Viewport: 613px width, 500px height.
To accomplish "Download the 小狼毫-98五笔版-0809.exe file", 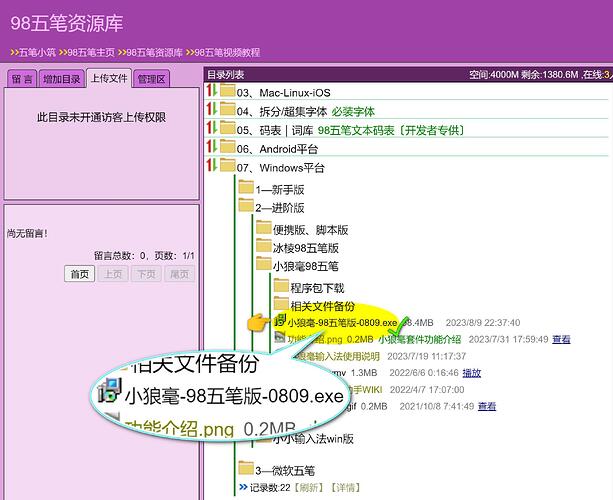I will tap(342, 323).
